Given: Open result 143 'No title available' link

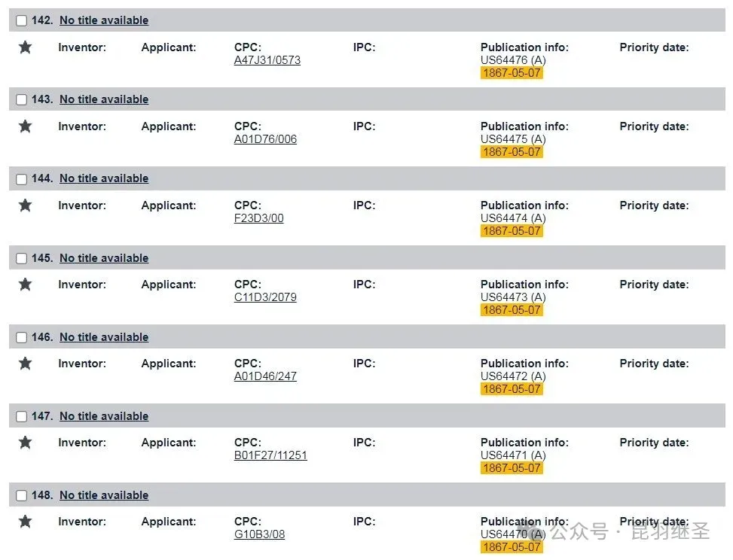Looking at the screenshot, I should tap(104, 99).
